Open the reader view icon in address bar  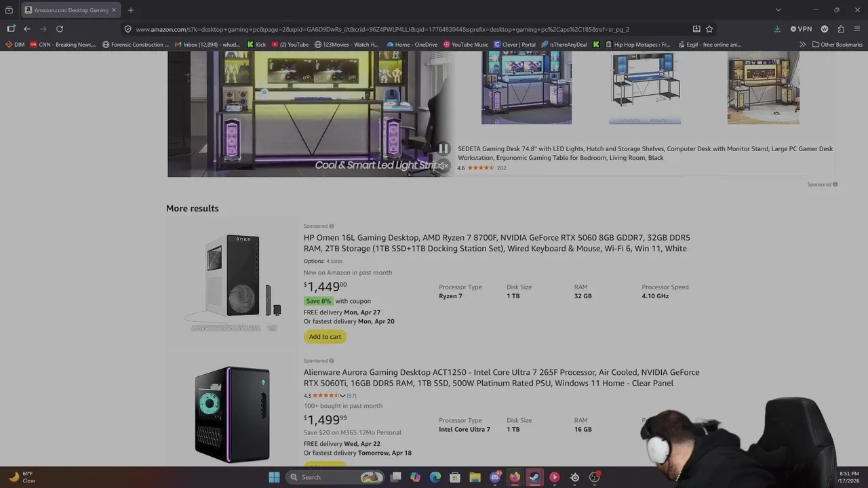click(x=696, y=29)
